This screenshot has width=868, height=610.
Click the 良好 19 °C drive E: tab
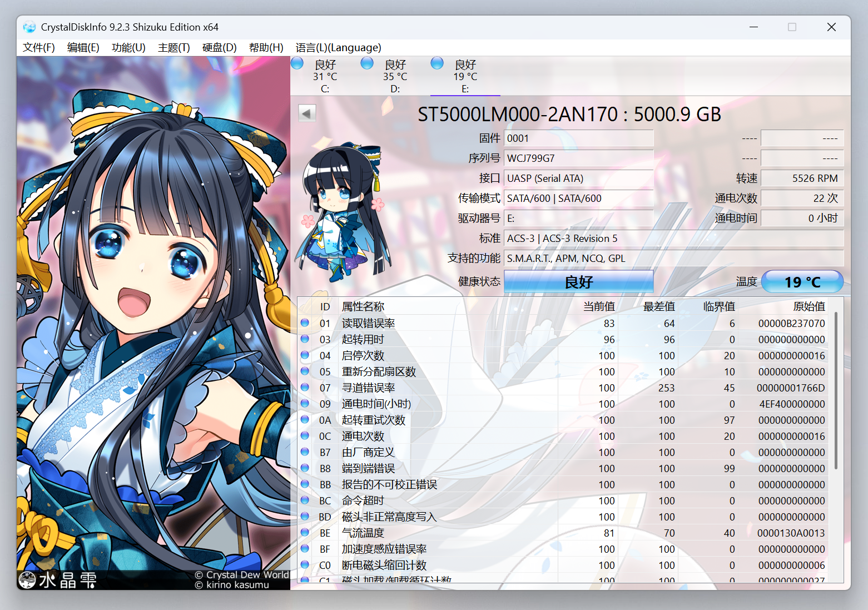[x=465, y=76]
